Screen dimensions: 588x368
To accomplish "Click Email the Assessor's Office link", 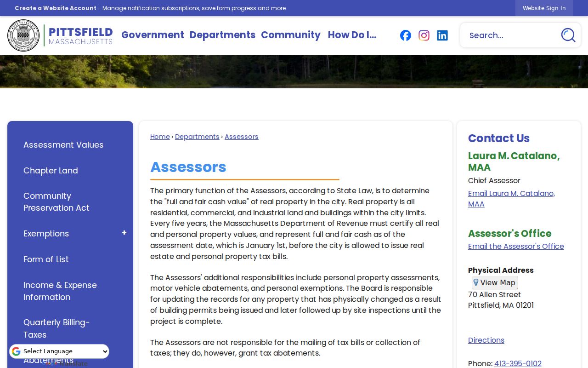I will pos(516,246).
